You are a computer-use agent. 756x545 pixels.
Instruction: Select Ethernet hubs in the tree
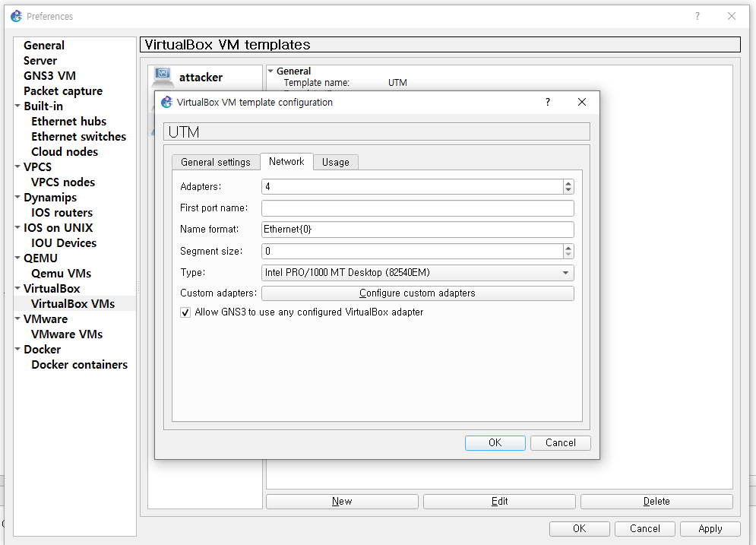point(69,122)
